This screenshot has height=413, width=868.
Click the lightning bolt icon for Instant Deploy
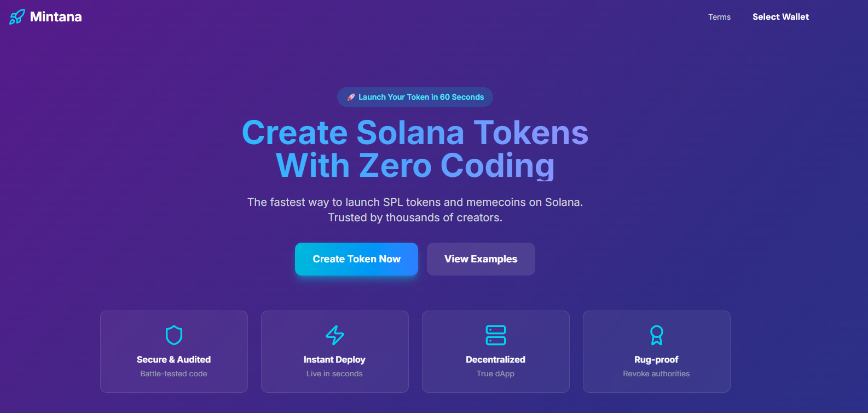(334, 335)
